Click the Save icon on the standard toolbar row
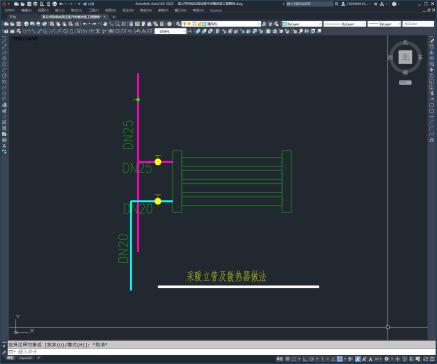This screenshot has width=437, height=364. 18,24
